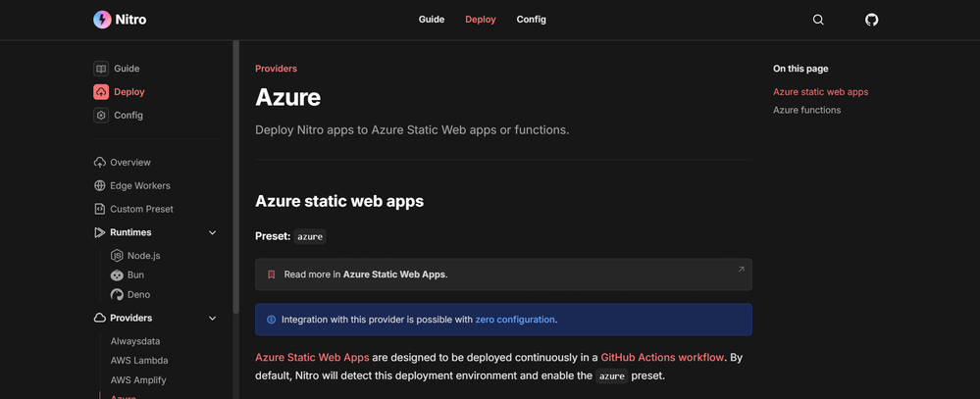Collapse the Runtimes section chevron
The image size is (980, 399).
point(213,232)
